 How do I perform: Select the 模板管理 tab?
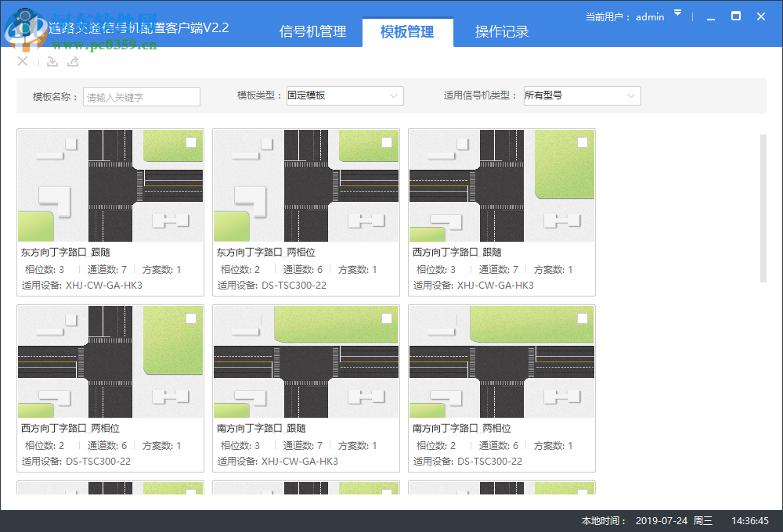tap(407, 31)
